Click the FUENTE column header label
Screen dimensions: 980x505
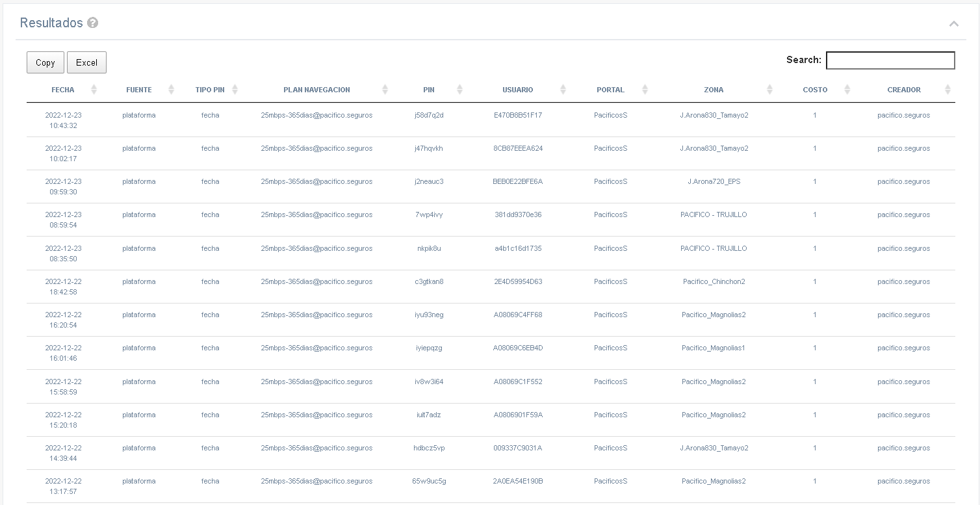[x=139, y=90]
